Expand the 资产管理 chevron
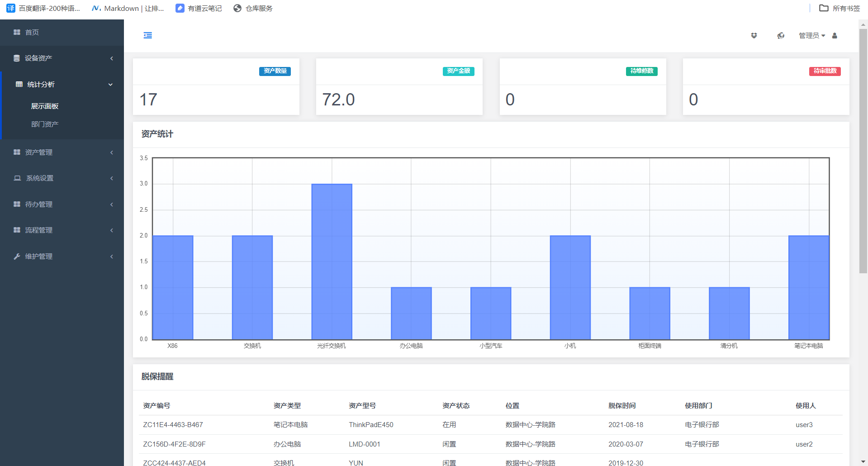This screenshot has height=466, width=868. [112, 152]
